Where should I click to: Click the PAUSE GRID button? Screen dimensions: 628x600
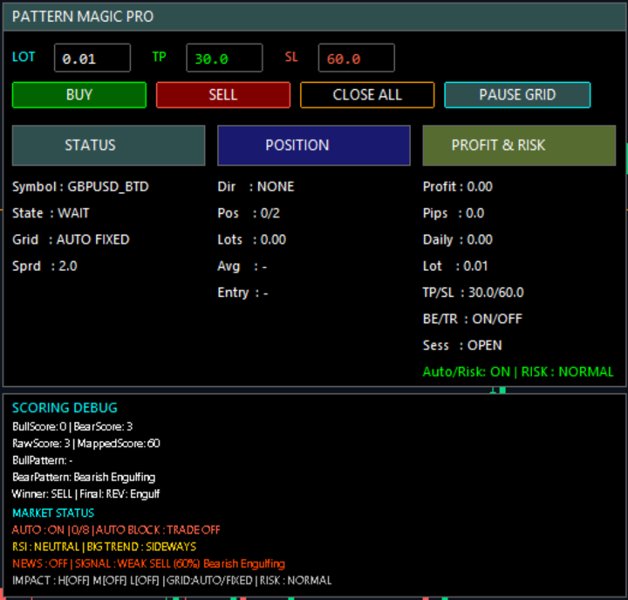click(x=517, y=95)
